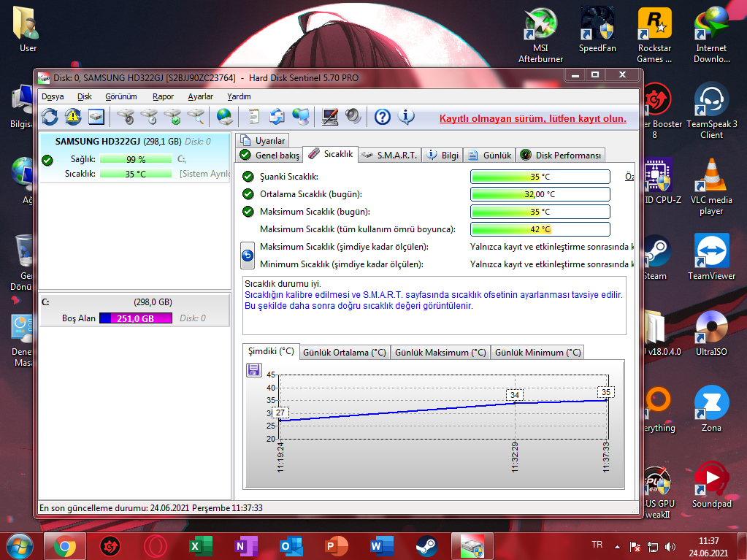747x560 pixels.
Task: Switch to the Günlük tab
Action: [490, 156]
